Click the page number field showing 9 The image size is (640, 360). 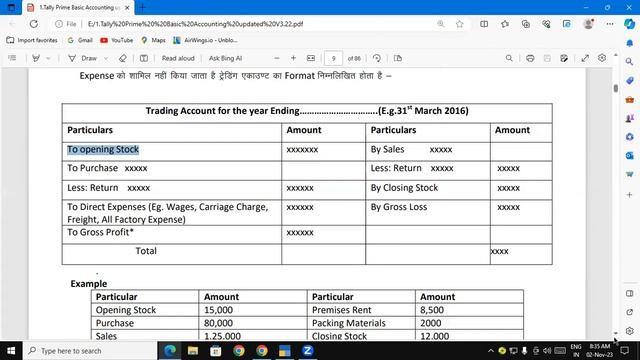point(333,58)
